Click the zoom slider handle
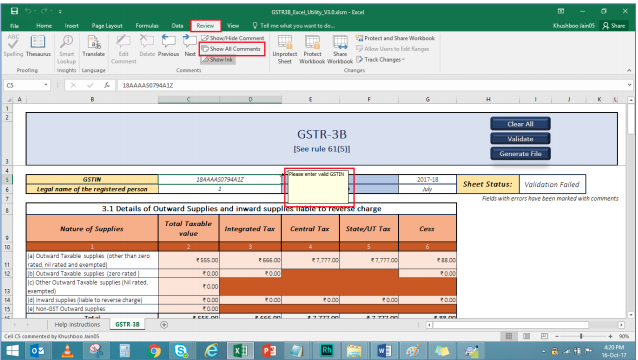Viewport: 638px width, 360px height. pyautogui.click(x=581, y=336)
